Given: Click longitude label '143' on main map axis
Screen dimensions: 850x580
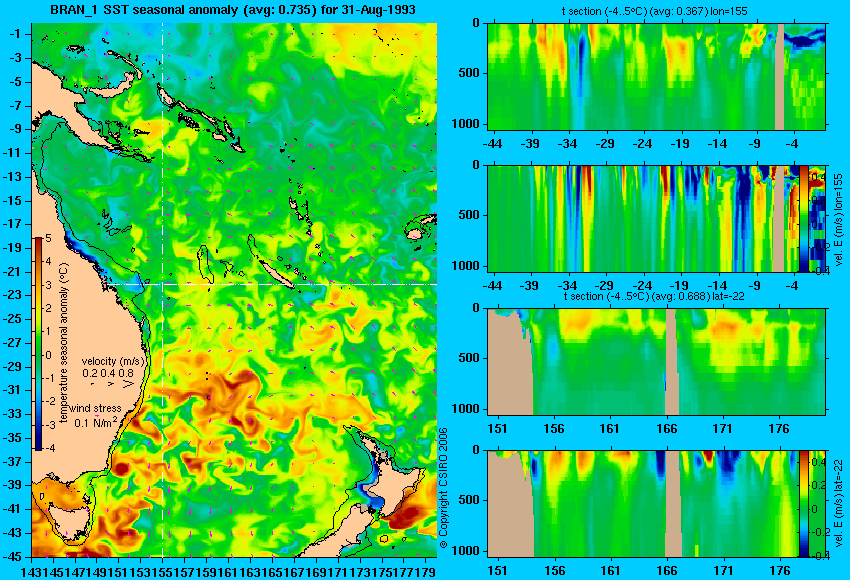Looking at the screenshot, I should tap(30, 571).
